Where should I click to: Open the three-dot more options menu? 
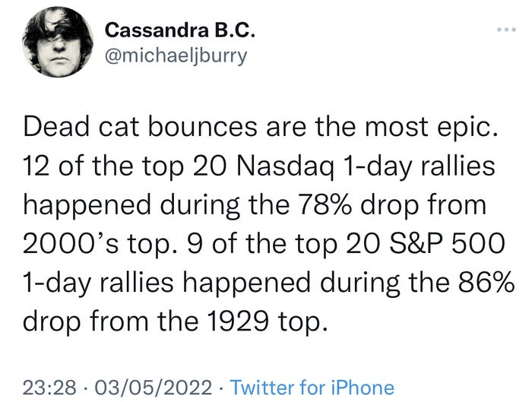[505, 30]
